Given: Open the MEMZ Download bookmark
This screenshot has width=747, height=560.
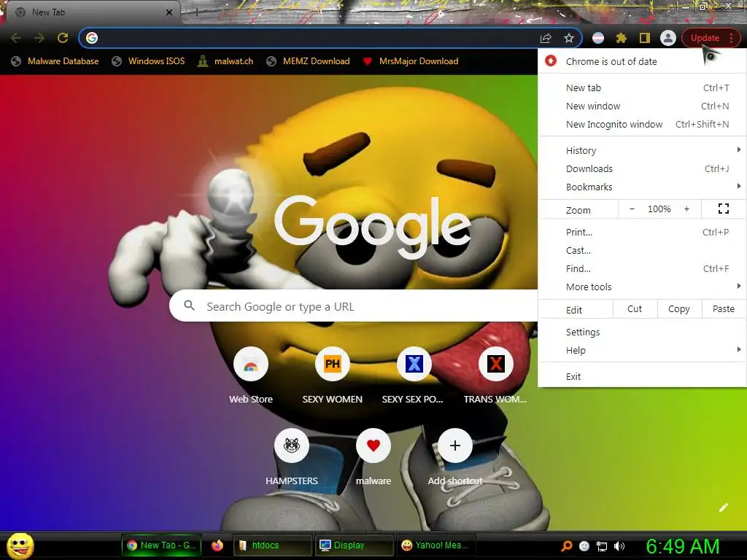Looking at the screenshot, I should (x=309, y=61).
